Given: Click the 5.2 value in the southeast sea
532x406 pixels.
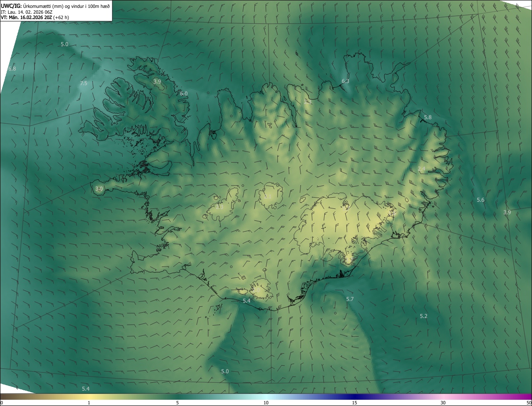Looking at the screenshot, I should click(x=424, y=316).
